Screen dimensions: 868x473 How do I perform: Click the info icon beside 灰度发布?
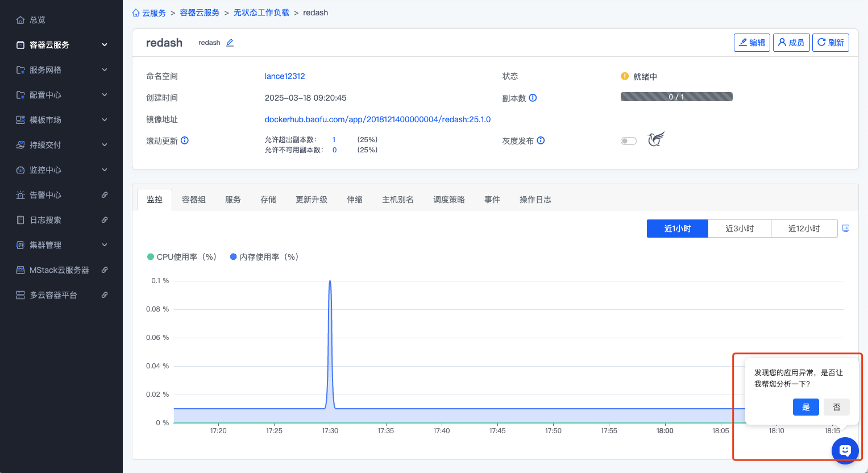(x=541, y=140)
